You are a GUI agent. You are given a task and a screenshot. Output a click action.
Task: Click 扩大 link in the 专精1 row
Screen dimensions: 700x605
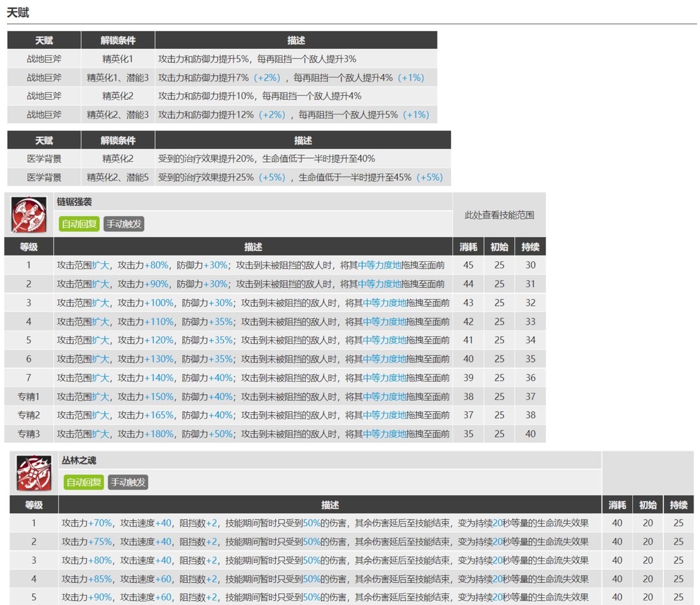coord(100,396)
